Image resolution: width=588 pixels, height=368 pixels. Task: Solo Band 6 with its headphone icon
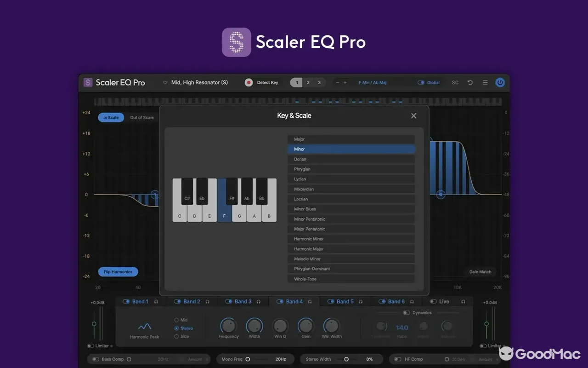click(x=412, y=302)
